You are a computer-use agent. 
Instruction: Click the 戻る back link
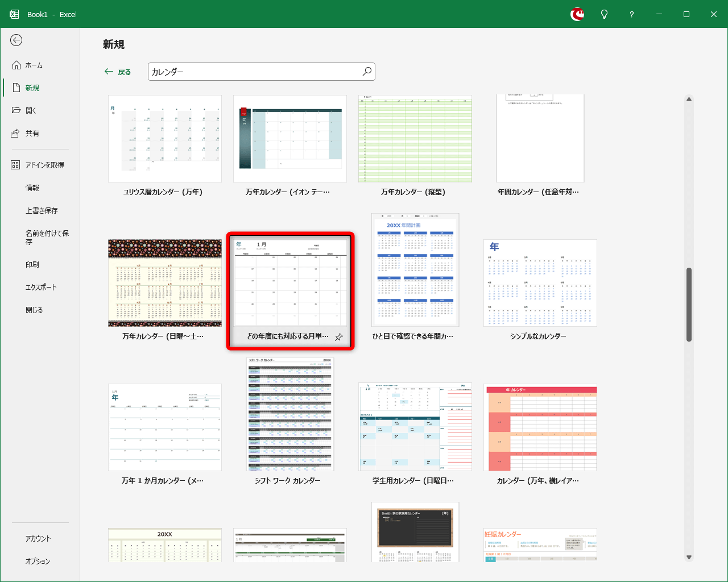pyautogui.click(x=118, y=72)
